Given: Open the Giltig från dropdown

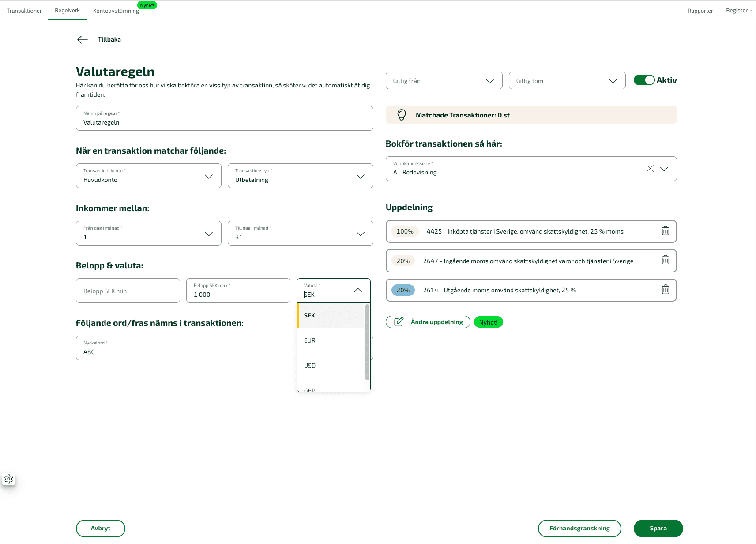Looking at the screenshot, I should [444, 81].
